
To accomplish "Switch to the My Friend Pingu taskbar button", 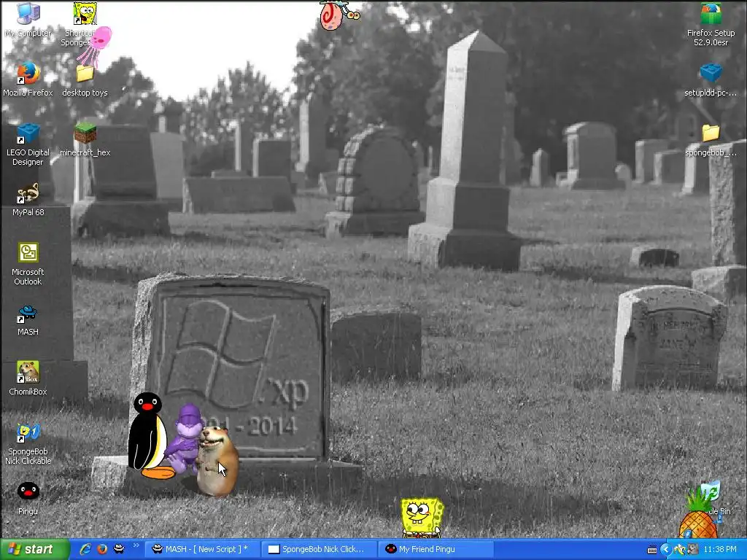I will tap(436, 550).
